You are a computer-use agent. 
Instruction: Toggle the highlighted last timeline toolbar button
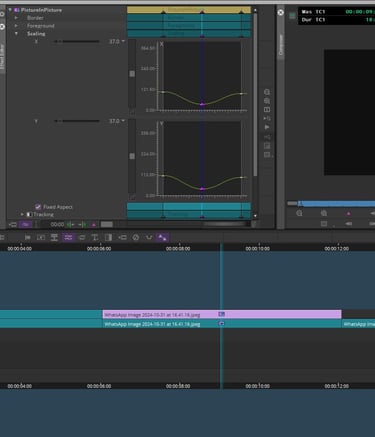click(162, 237)
